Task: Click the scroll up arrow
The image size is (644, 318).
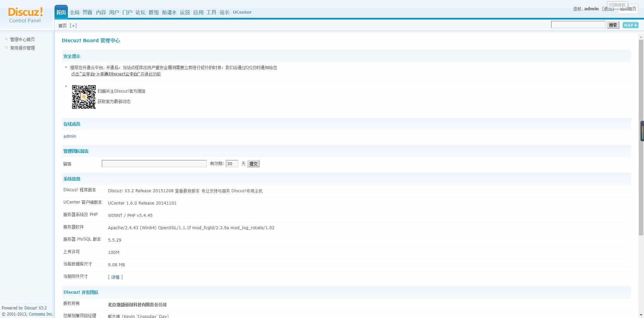Action: click(x=641, y=36)
